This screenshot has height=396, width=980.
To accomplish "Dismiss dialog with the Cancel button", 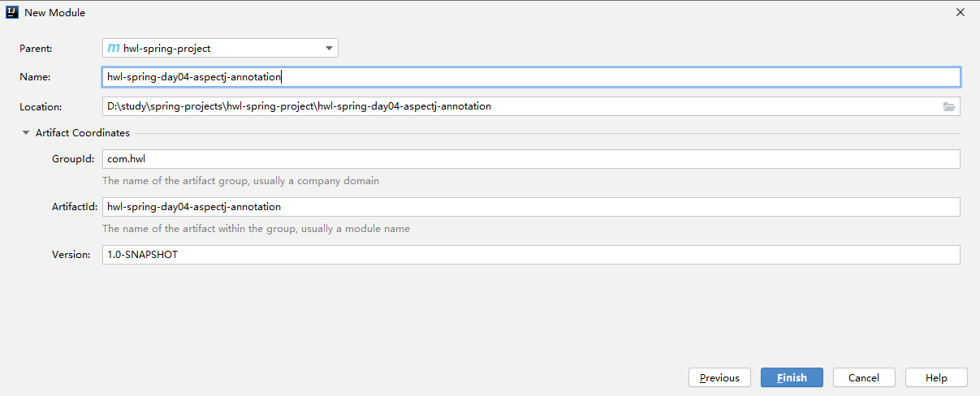I will [x=864, y=377].
